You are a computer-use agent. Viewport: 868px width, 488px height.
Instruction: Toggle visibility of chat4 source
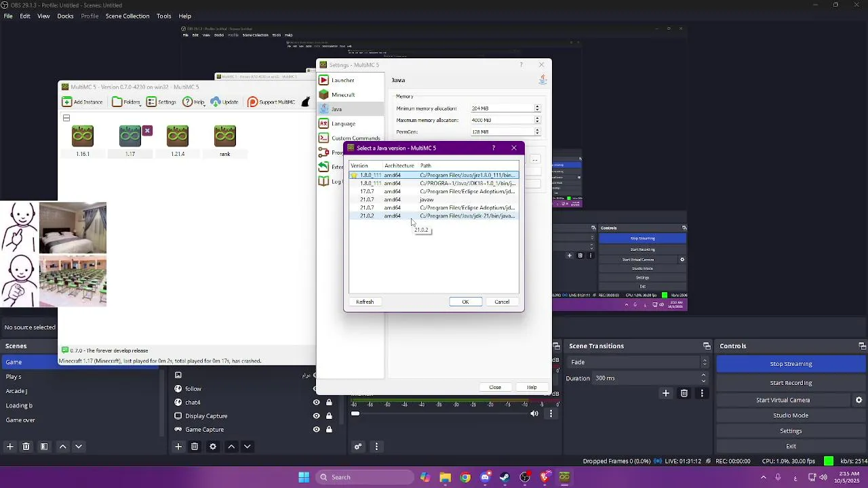316,403
